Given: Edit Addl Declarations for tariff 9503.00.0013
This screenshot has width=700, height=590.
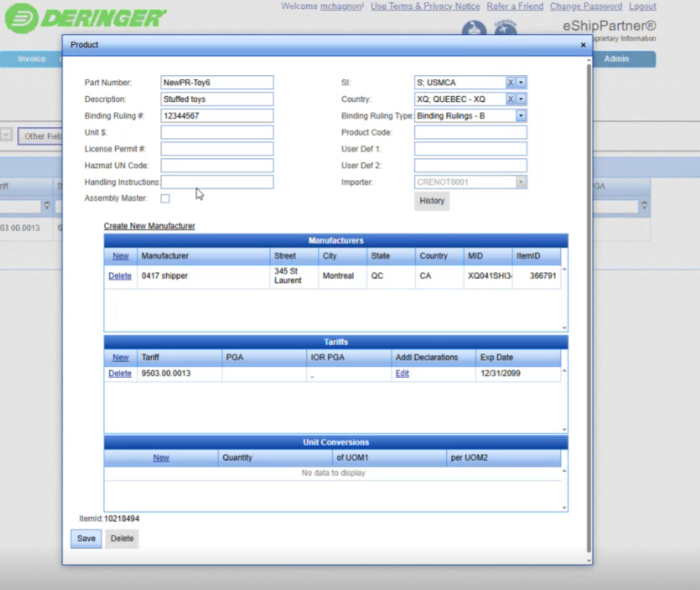Looking at the screenshot, I should coord(402,373).
